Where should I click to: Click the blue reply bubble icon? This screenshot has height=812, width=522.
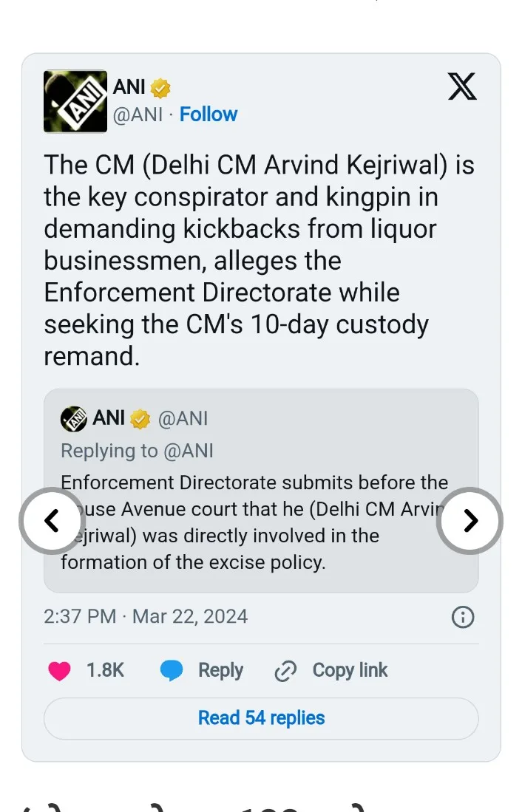172,671
